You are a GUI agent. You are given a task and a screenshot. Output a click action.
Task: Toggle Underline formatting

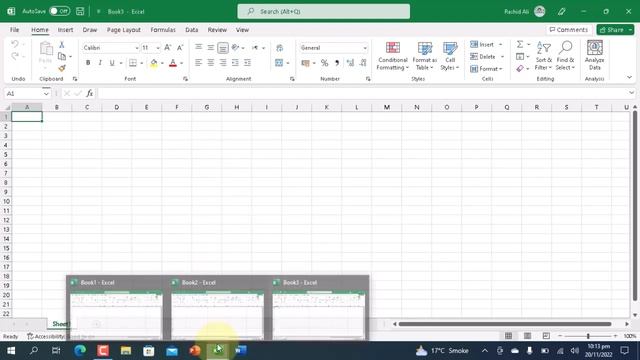(112, 63)
